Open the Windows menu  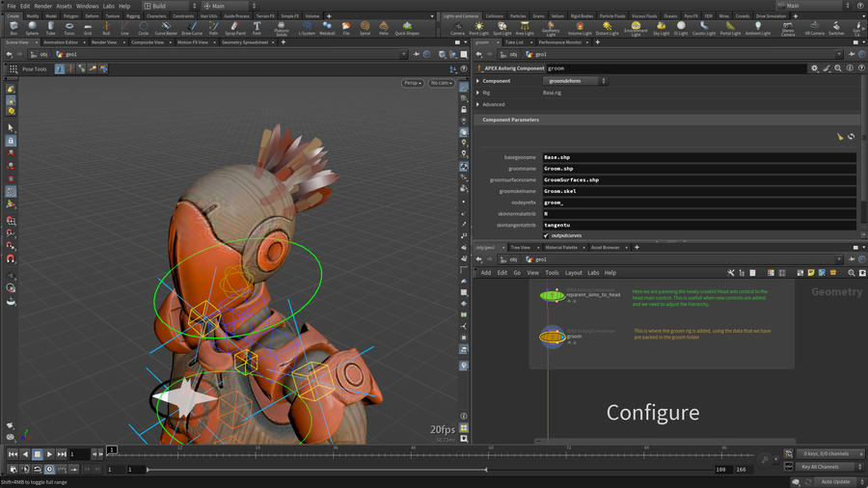click(x=87, y=6)
